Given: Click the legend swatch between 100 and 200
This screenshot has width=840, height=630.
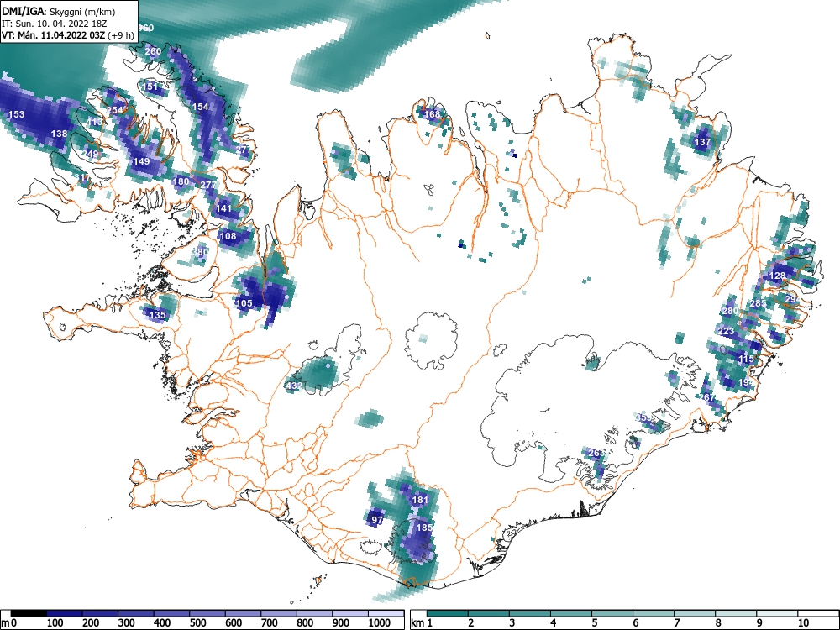Looking at the screenshot, I should click(x=65, y=613).
